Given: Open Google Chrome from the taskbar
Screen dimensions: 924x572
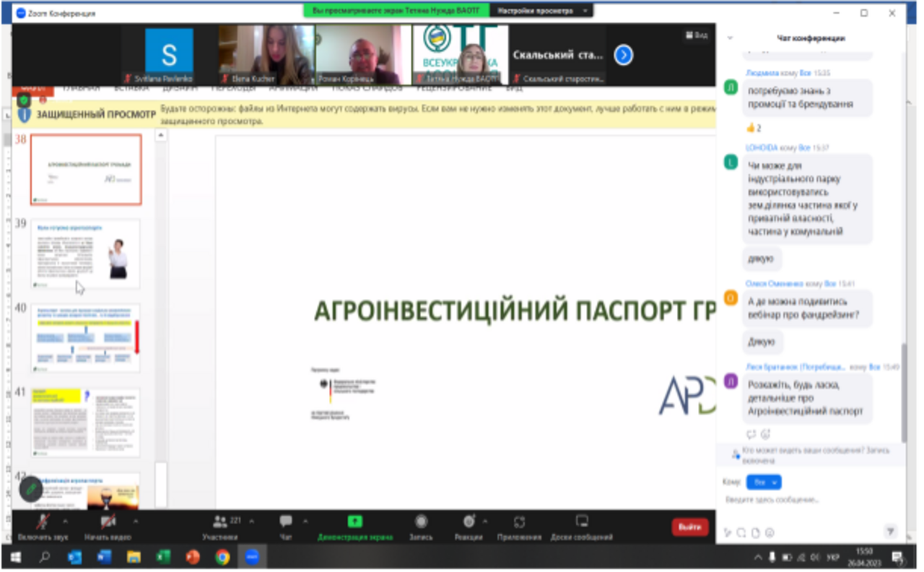Looking at the screenshot, I should tap(222, 558).
